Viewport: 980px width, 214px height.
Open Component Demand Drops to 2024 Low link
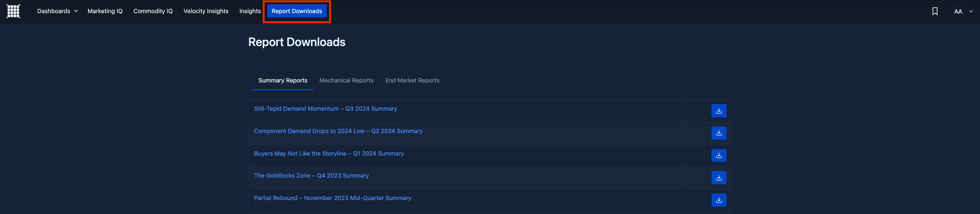pos(338,131)
